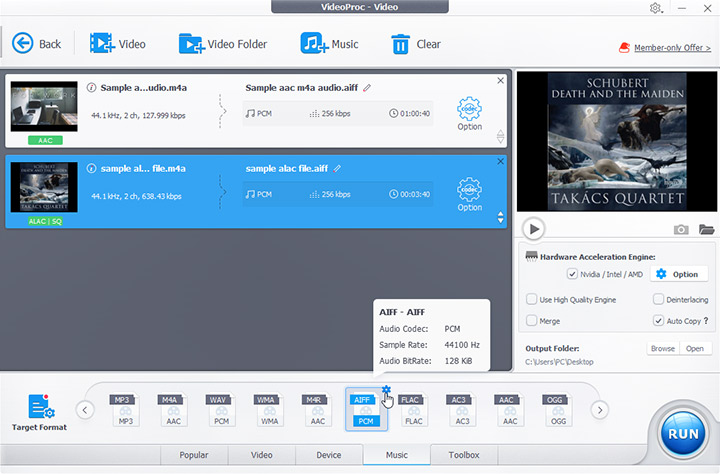Remove sample alac file item

point(501,161)
